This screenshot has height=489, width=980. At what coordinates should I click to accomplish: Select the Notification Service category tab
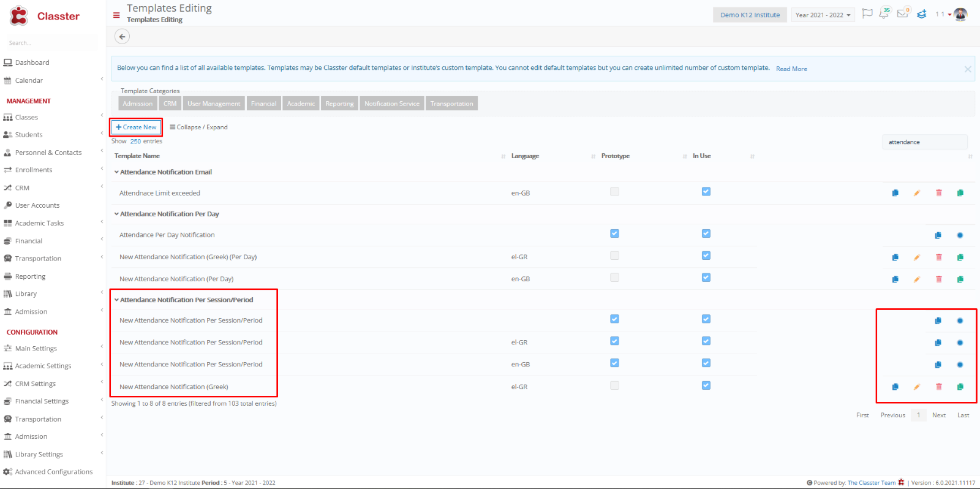(392, 104)
